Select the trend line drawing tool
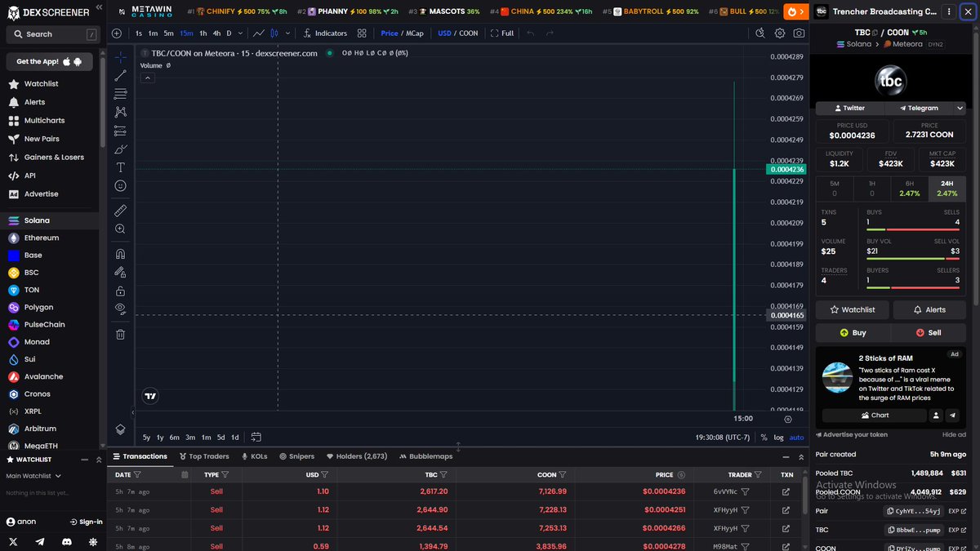The image size is (980, 551). (x=121, y=75)
